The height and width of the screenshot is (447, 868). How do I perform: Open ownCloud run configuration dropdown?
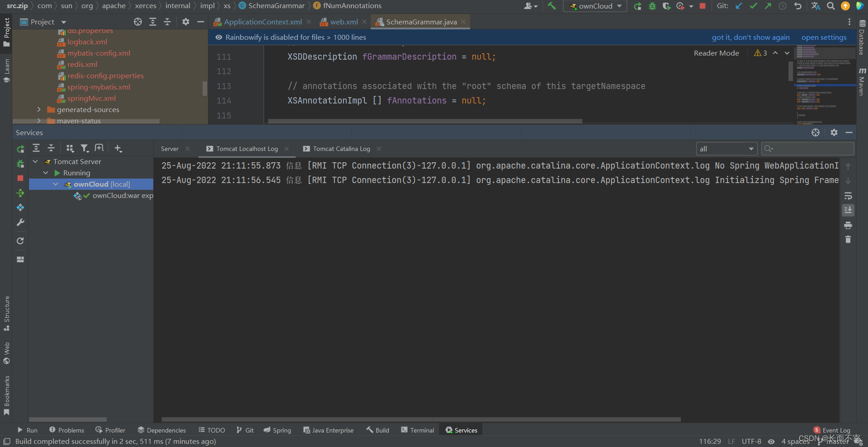point(595,6)
